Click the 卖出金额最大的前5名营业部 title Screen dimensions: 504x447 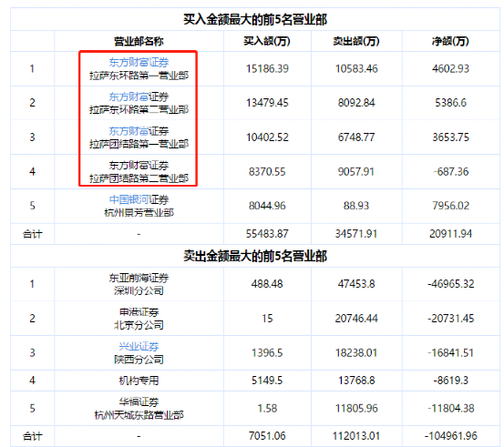(x=255, y=256)
